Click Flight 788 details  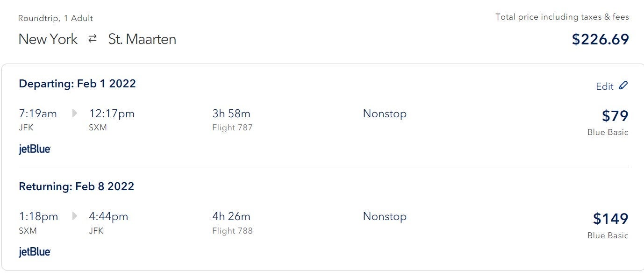pyautogui.click(x=232, y=230)
